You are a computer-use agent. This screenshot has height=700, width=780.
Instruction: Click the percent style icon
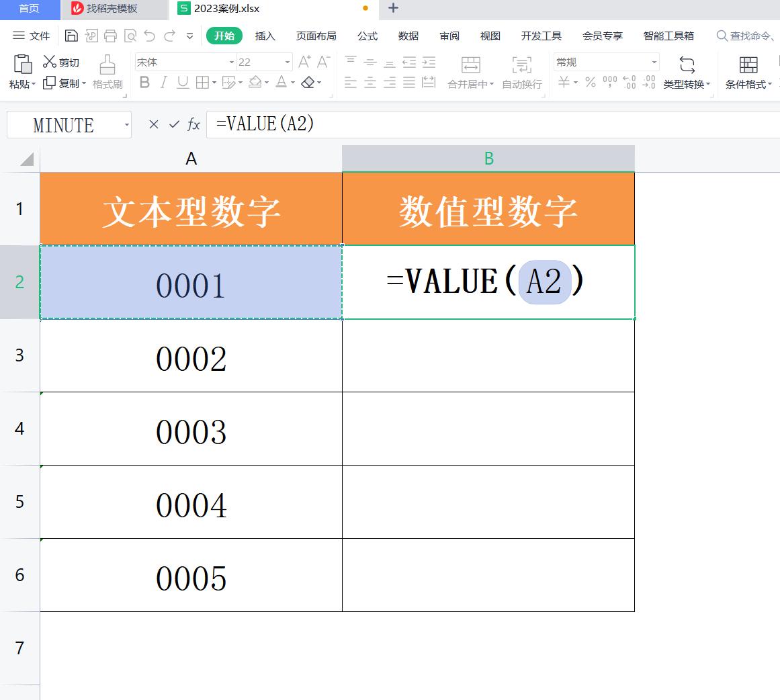[x=591, y=82]
